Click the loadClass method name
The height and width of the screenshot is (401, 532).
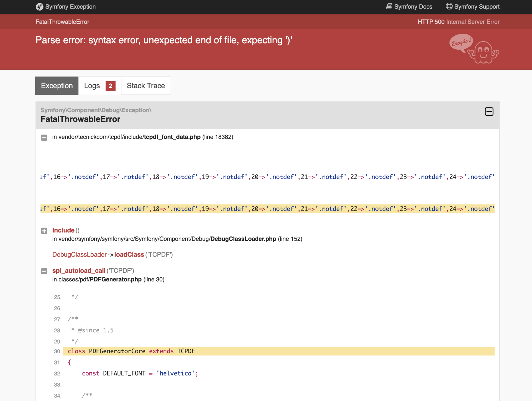point(129,255)
